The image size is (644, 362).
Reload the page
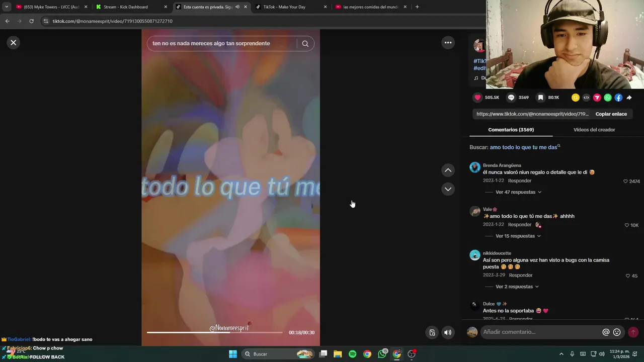click(x=31, y=21)
